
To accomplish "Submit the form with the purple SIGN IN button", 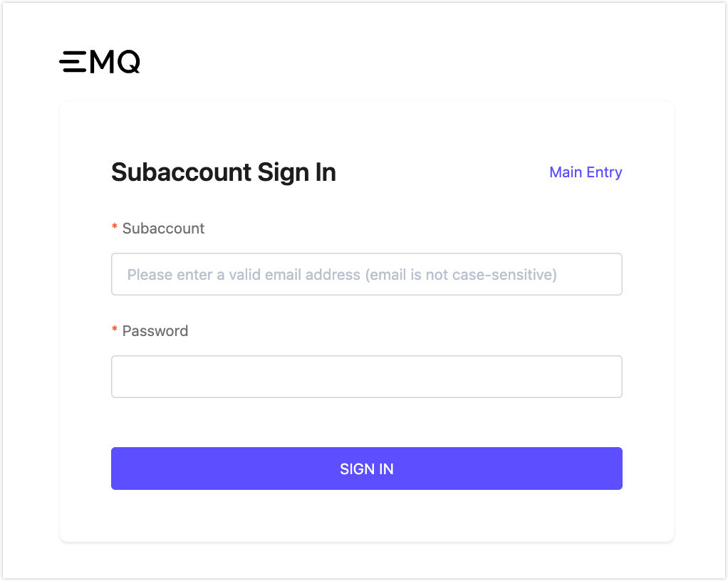I will (366, 469).
